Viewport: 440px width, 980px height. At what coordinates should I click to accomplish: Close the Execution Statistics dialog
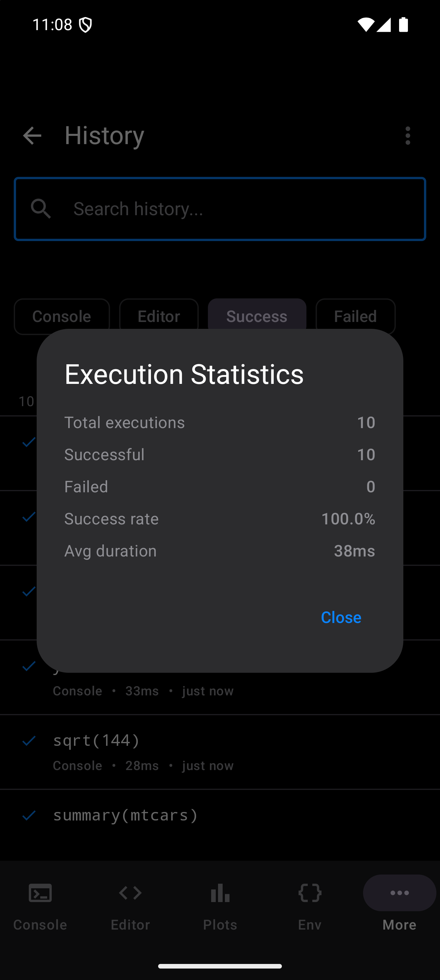click(341, 617)
